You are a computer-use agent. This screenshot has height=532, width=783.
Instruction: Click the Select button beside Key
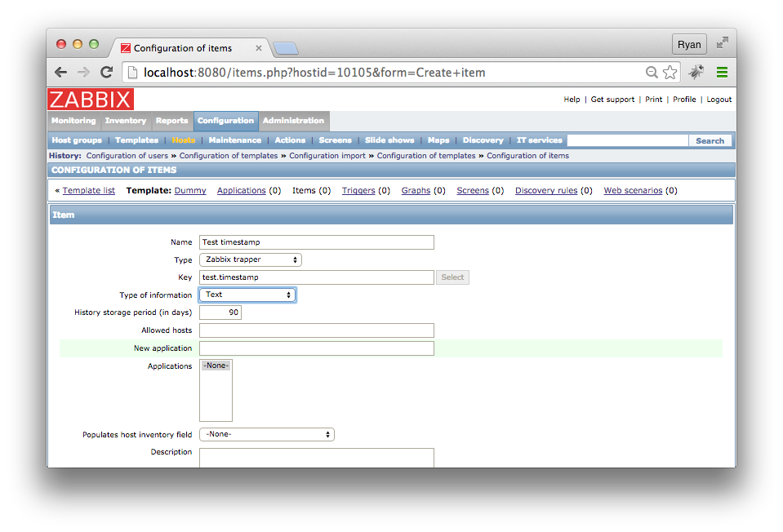click(x=452, y=277)
